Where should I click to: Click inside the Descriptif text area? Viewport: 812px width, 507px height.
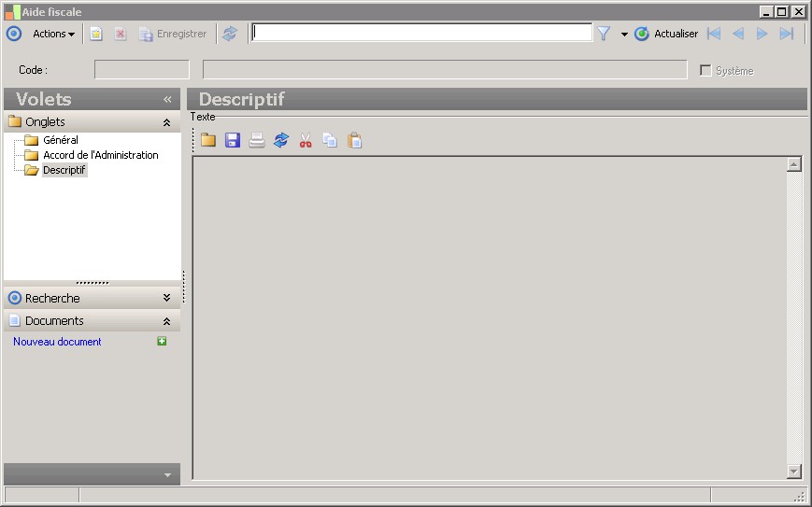[490, 317]
